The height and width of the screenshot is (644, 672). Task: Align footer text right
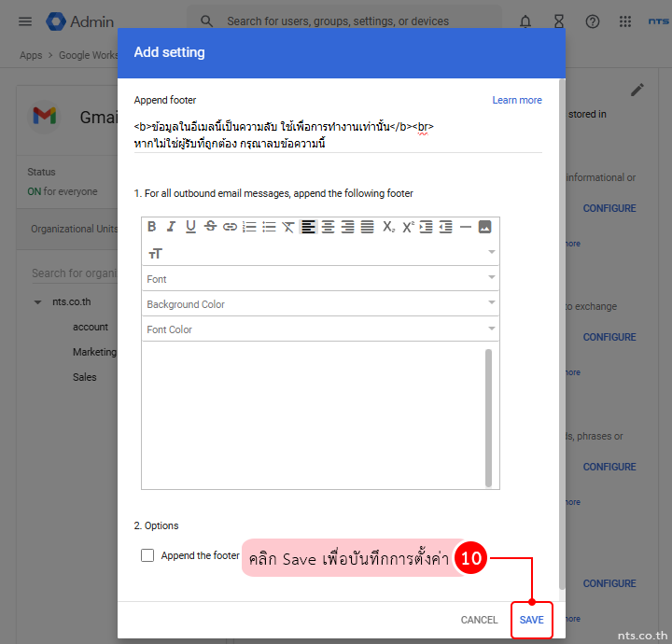point(347,227)
